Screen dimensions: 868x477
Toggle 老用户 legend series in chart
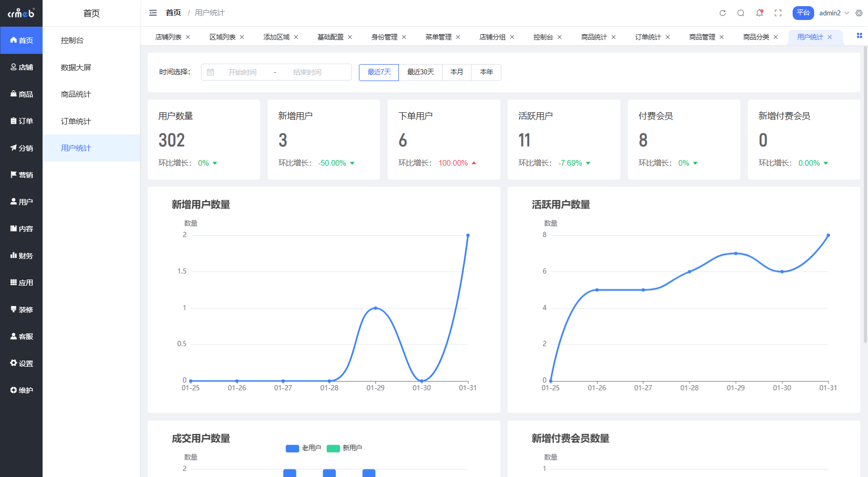[x=304, y=448]
